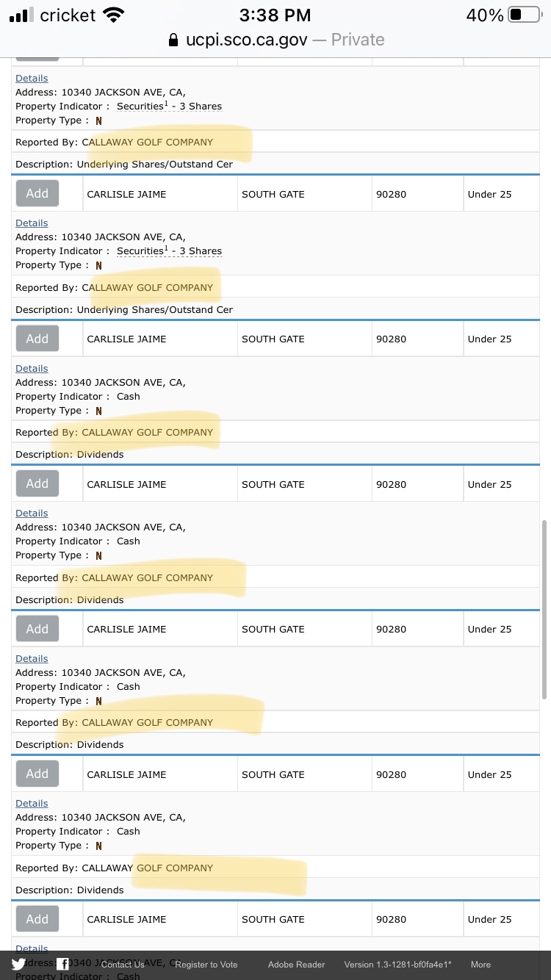Viewport: 551px width, 980px height.
Task: Click Version 1.3-1281 text in footer
Action: 398,965
